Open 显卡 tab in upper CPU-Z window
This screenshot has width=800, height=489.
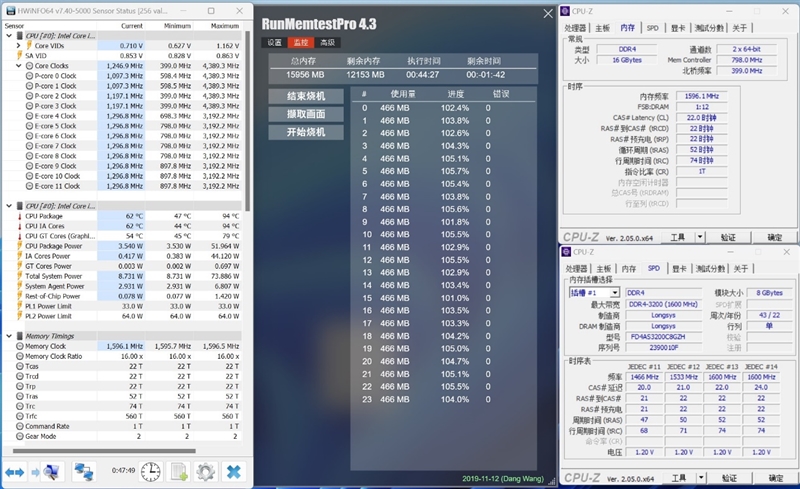(x=678, y=28)
